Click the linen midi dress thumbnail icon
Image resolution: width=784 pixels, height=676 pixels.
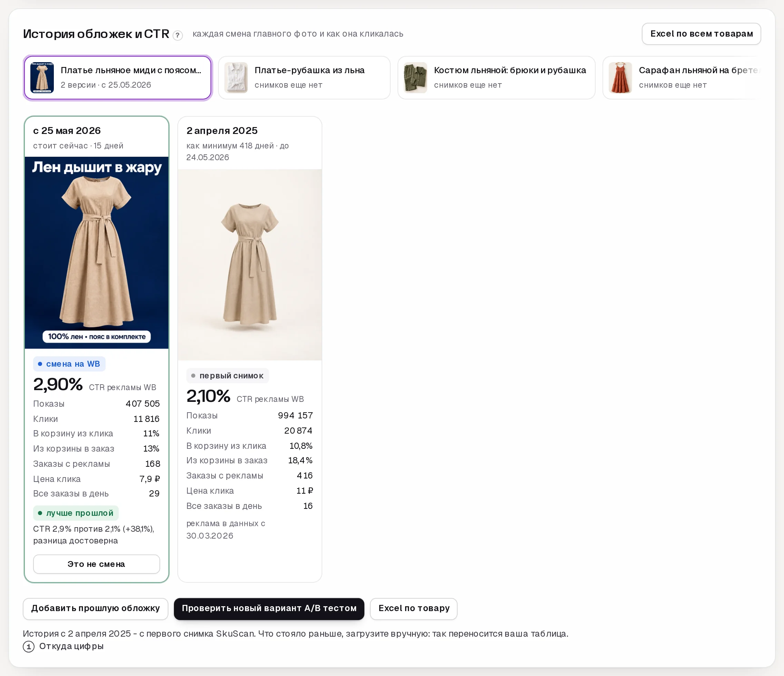[x=42, y=78]
